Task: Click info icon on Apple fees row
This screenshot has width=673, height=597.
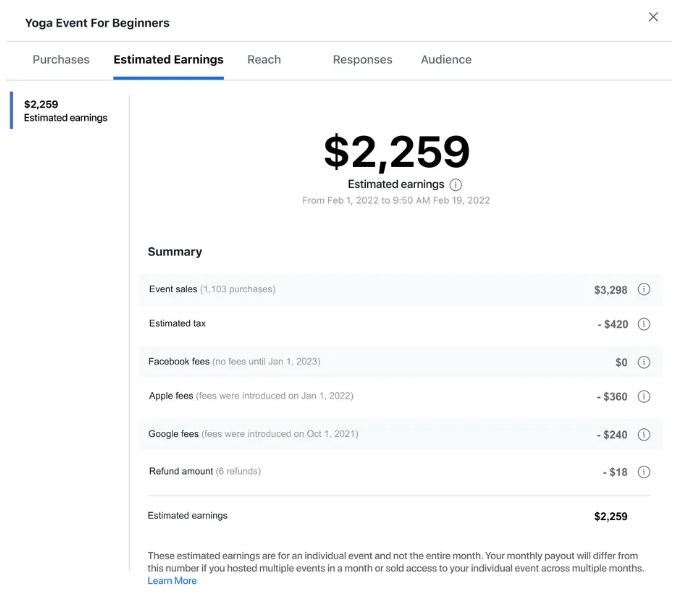Action: tap(643, 396)
